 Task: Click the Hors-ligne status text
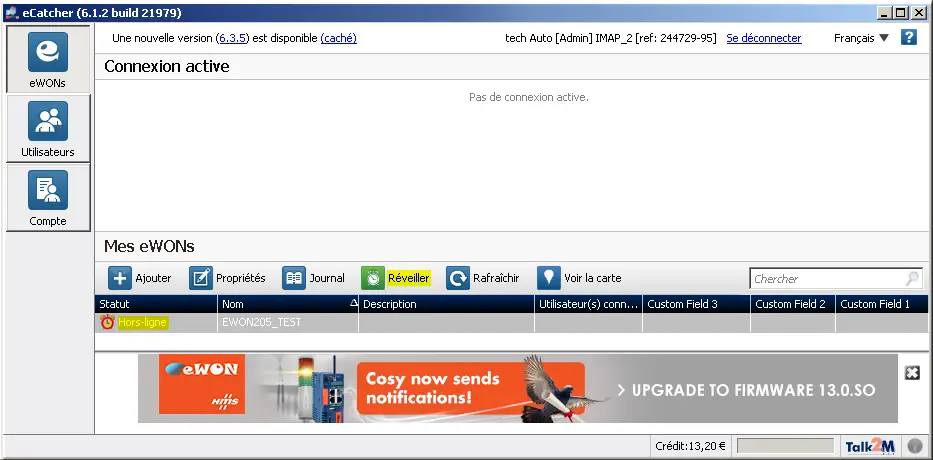[143, 323]
